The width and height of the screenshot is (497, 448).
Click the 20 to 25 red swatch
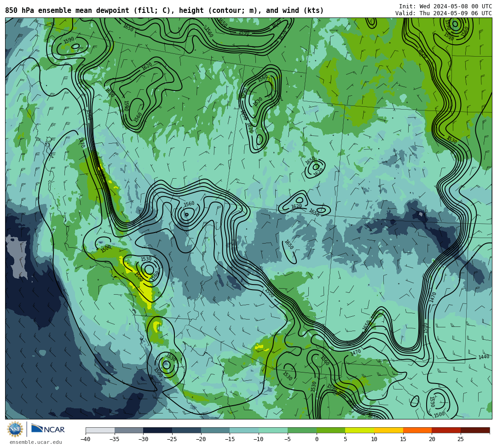point(446,430)
